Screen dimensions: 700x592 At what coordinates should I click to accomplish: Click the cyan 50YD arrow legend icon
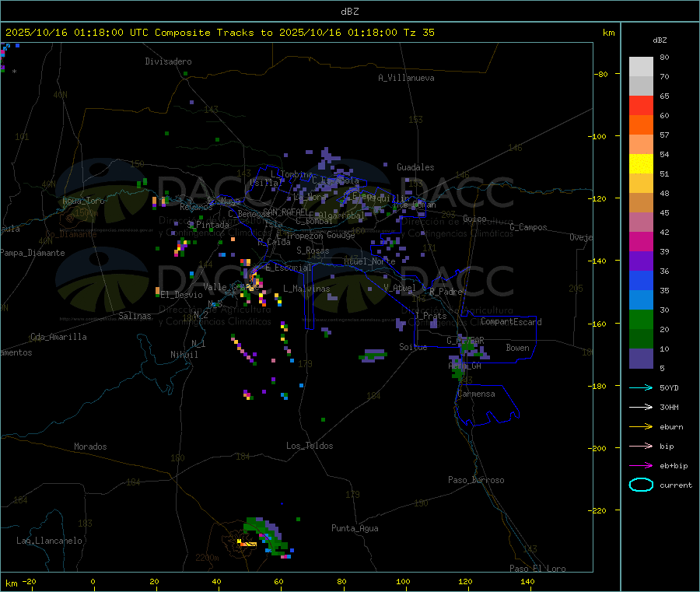641,387
